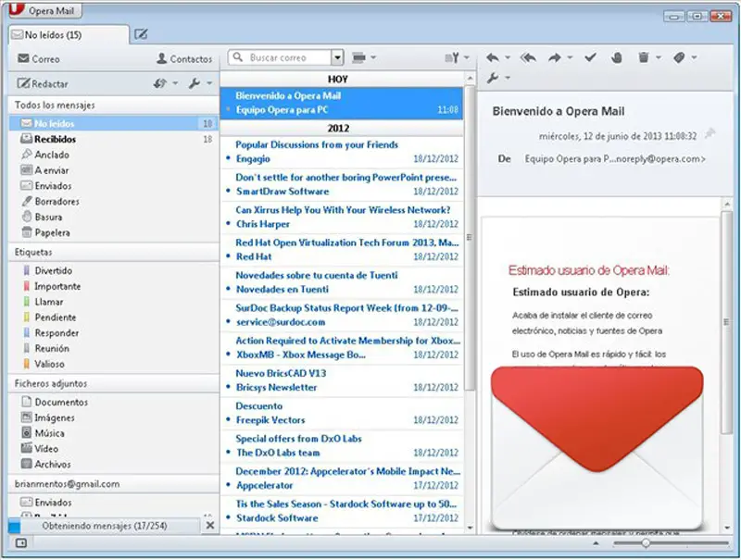Open the Anclado pinned folder
Image resolution: width=741 pixels, height=560 pixels.
tap(113, 155)
